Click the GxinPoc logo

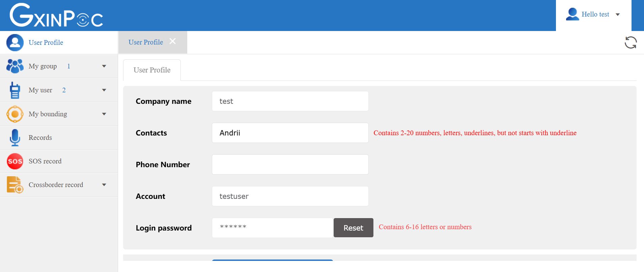[x=56, y=15]
